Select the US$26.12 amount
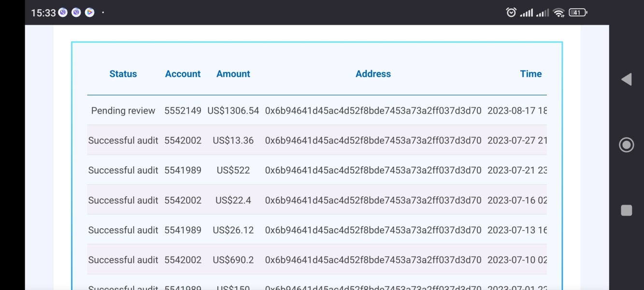Image resolution: width=644 pixels, height=290 pixels. click(233, 230)
